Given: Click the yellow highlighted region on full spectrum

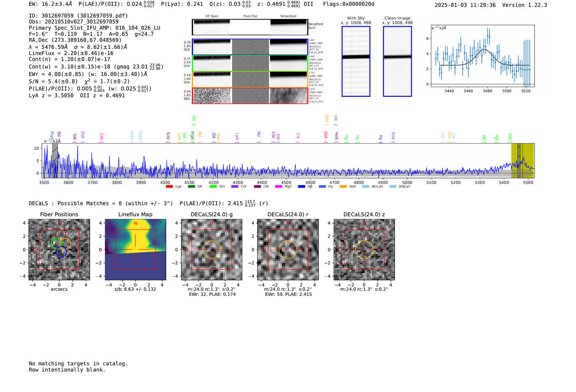Looking at the screenshot, I should [x=523, y=160].
